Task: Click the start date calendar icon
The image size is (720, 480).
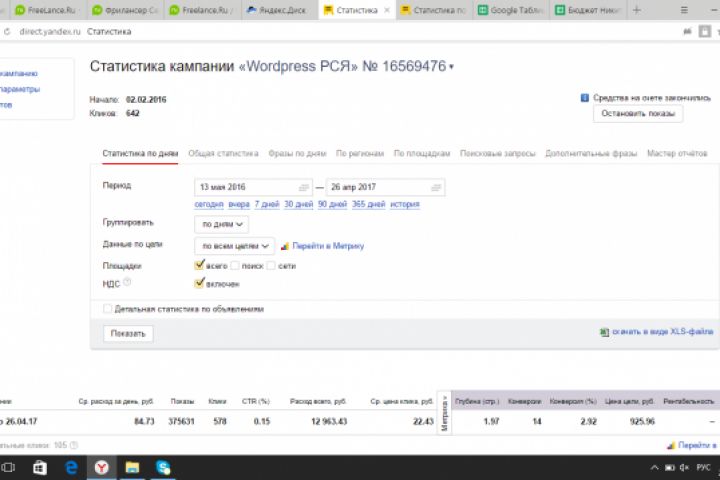Action: [x=304, y=187]
